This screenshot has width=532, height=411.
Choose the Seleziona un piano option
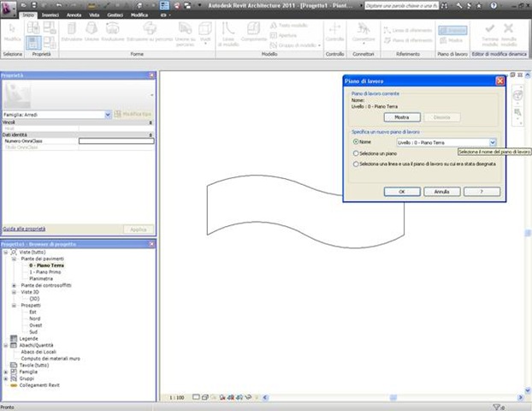click(x=357, y=152)
